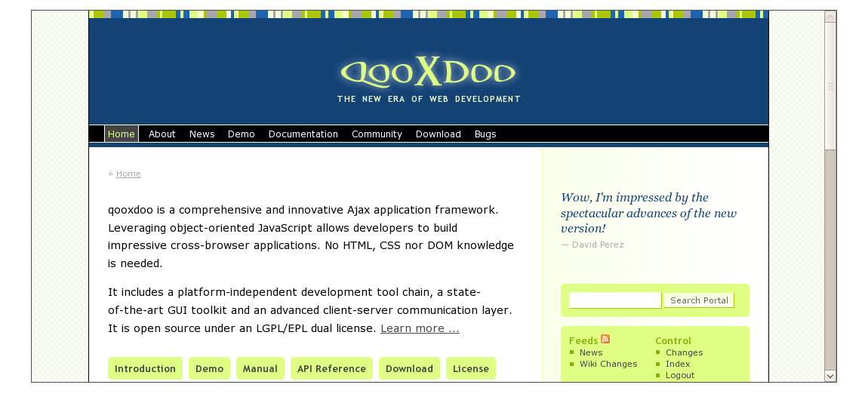Click the scrollbar up arrow
This screenshot has height=400, width=868.
point(830,17)
